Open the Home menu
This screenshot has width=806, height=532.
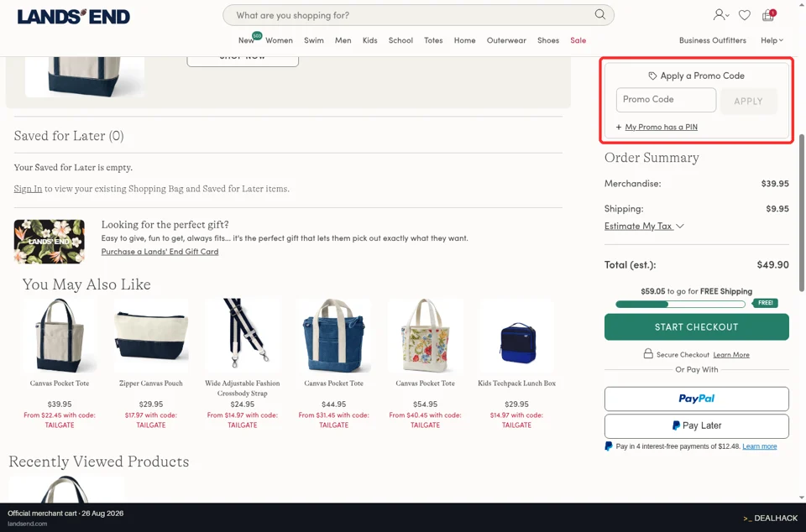[464, 40]
